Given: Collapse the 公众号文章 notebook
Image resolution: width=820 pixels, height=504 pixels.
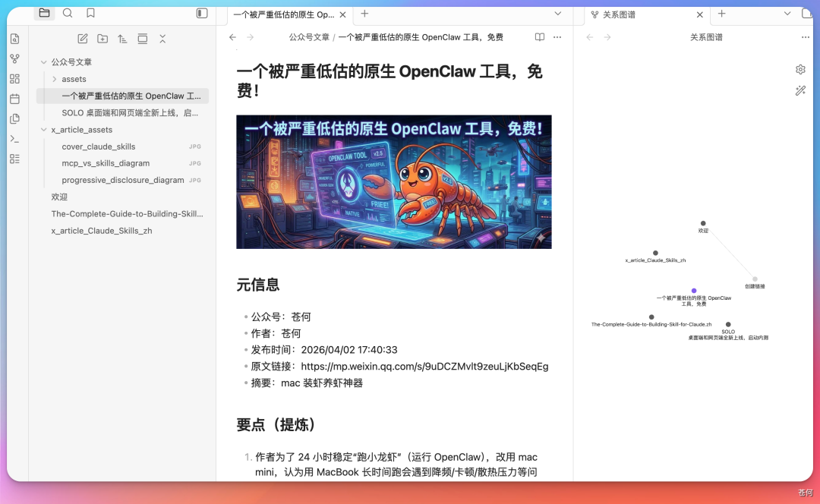Looking at the screenshot, I should pos(44,61).
